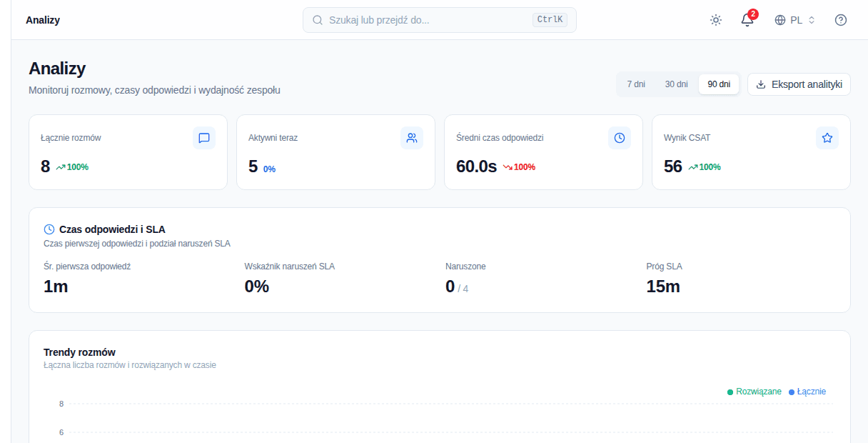Select the 7 dni time range
868x443 pixels.
point(636,84)
